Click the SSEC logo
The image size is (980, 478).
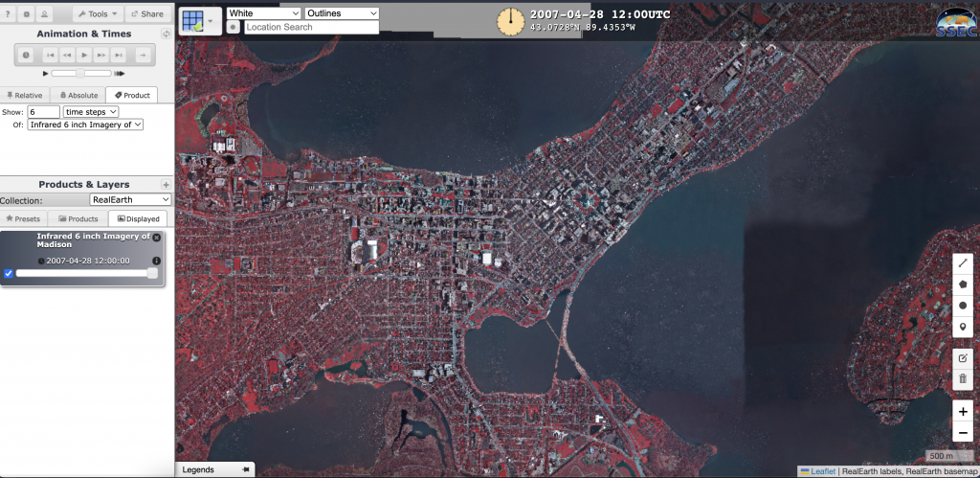(x=956, y=22)
